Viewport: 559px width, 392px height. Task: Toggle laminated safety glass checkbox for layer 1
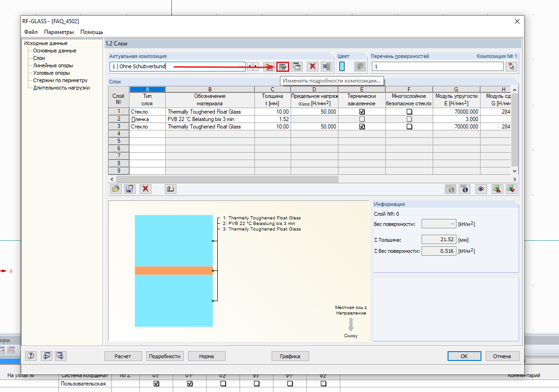point(409,112)
